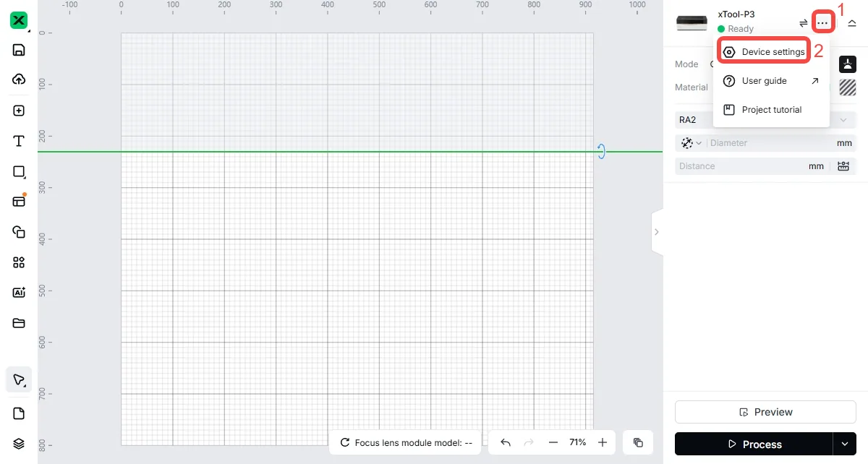Screen dimensions: 868x464
Task: Open the apps grid icon
Action: (x=19, y=262)
